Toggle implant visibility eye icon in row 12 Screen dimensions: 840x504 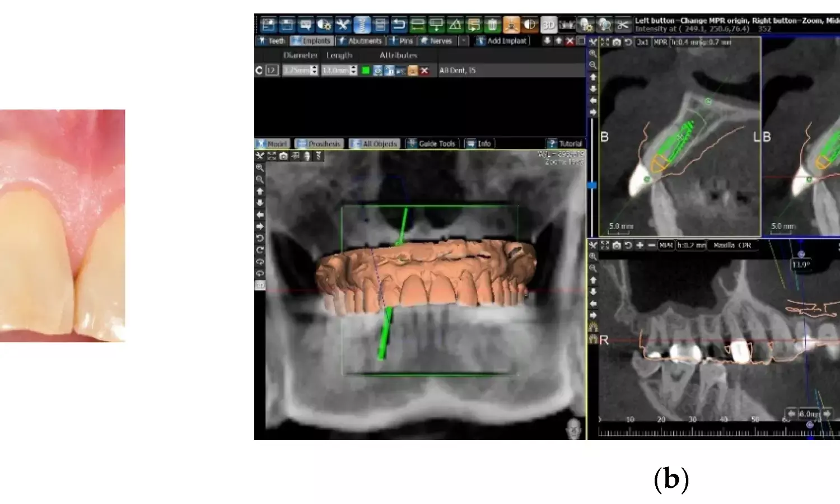(377, 71)
